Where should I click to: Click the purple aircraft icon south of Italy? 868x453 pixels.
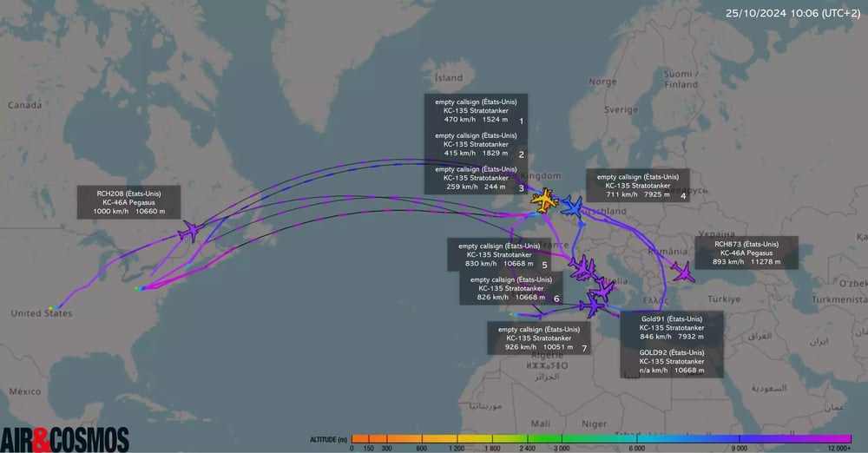(x=593, y=305)
